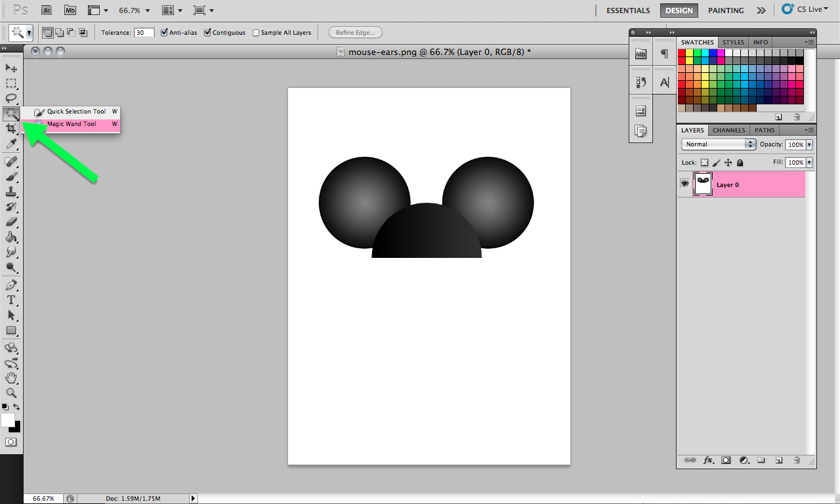Toggle lock position
Screen dimensions: 840x504
[728, 162]
